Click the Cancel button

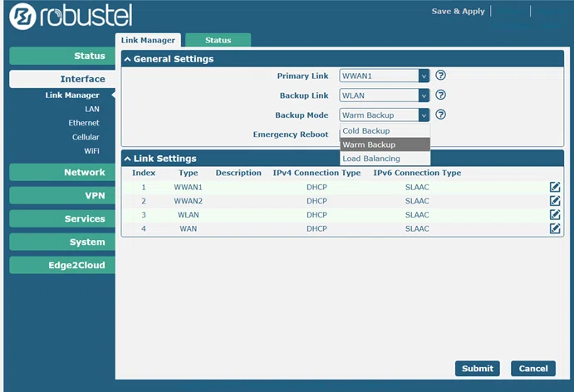click(533, 369)
